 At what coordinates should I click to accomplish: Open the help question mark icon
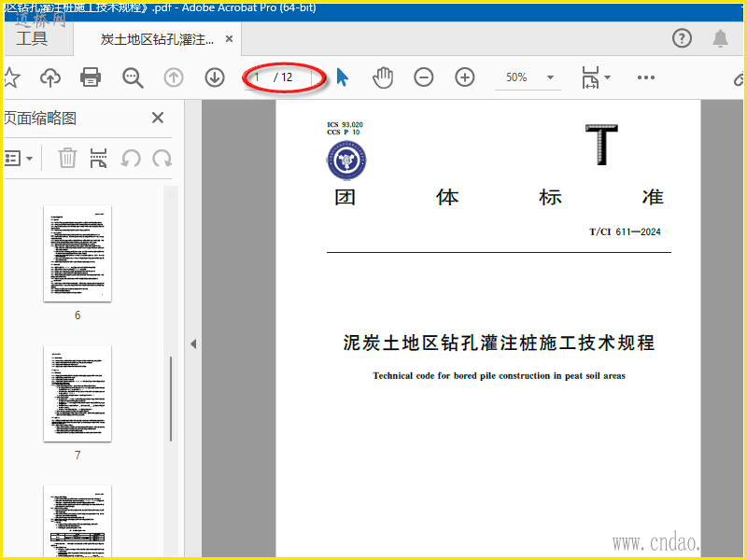[682, 38]
